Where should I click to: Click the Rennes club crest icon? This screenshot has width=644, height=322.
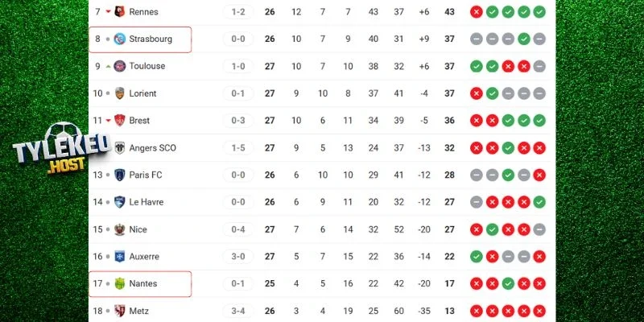tap(120, 12)
